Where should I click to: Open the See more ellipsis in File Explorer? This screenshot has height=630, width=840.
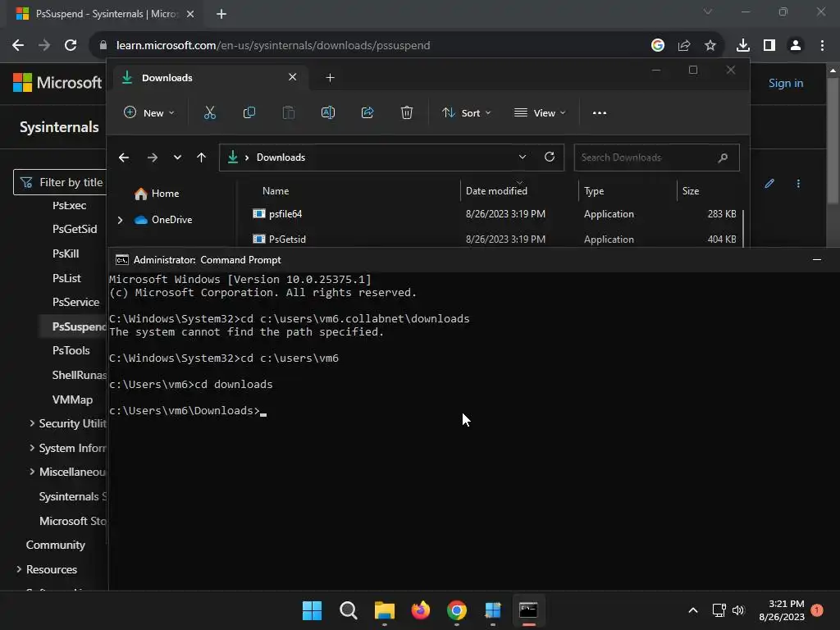click(600, 113)
